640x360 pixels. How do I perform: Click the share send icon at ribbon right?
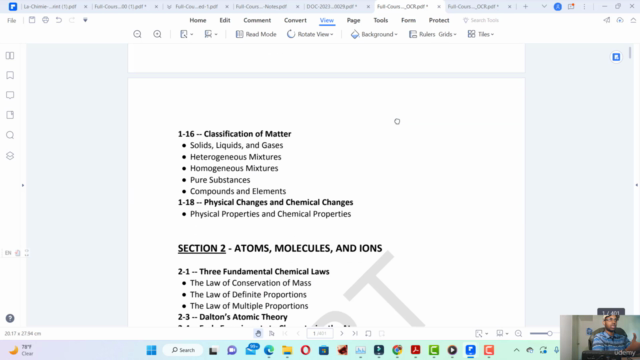pos(607,20)
